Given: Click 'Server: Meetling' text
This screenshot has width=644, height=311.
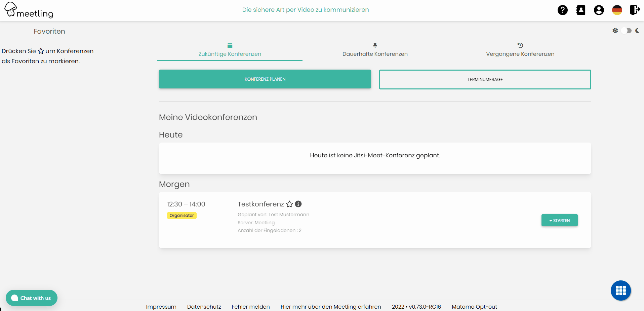Looking at the screenshot, I should click(x=256, y=223).
